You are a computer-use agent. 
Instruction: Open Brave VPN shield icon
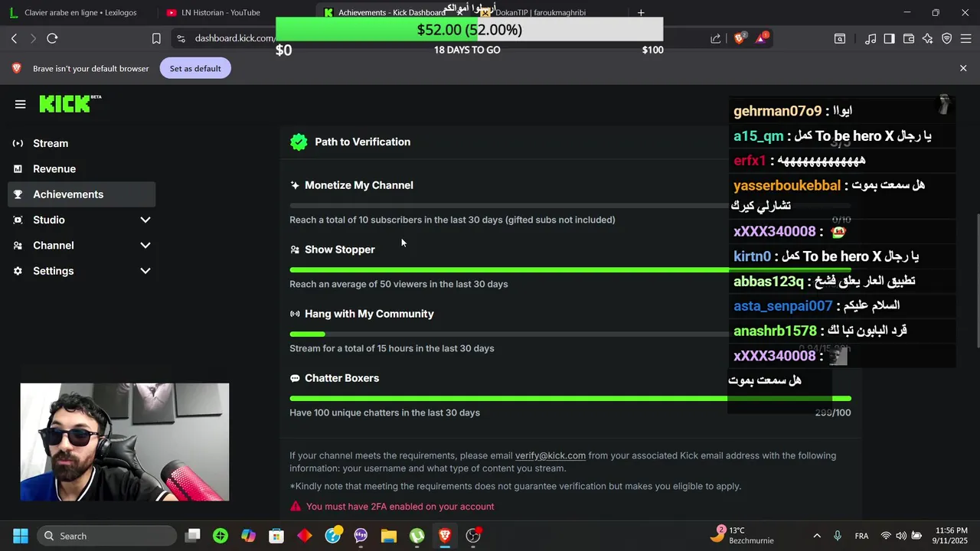tap(947, 38)
